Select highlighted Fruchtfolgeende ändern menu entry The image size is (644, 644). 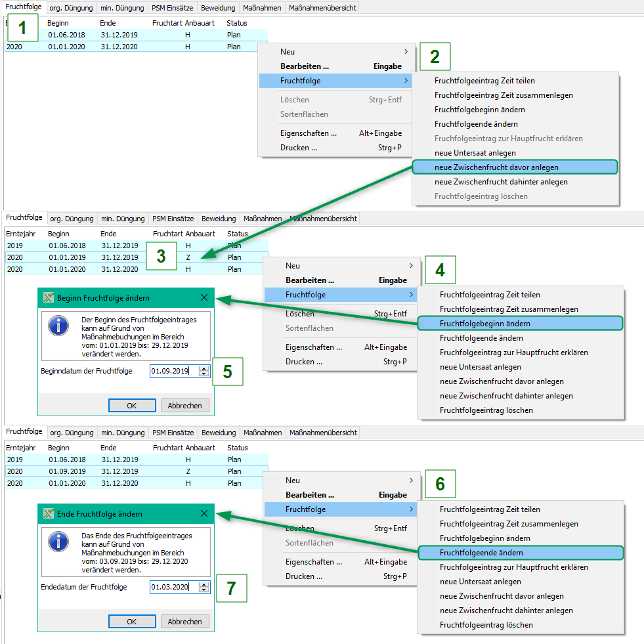[520, 553]
